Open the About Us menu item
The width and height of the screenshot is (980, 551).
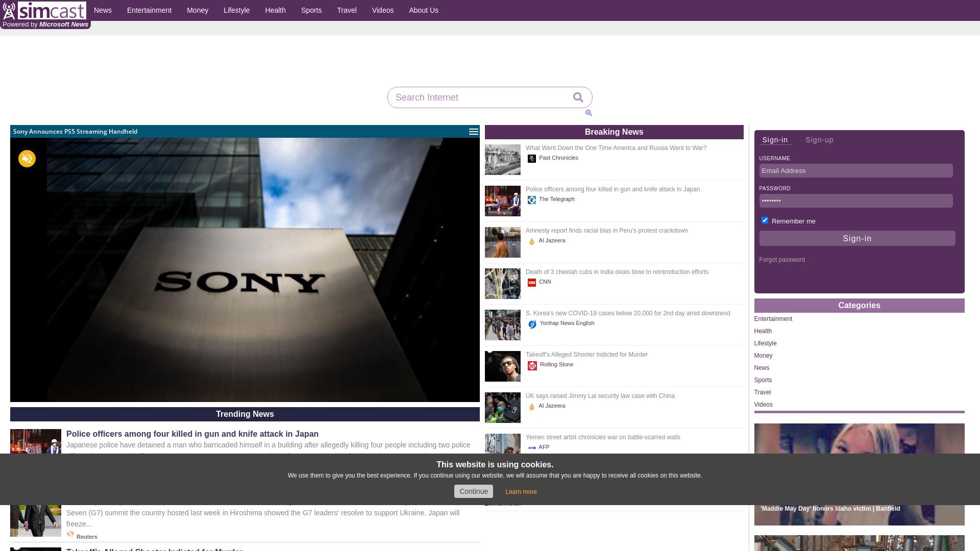[x=424, y=10]
